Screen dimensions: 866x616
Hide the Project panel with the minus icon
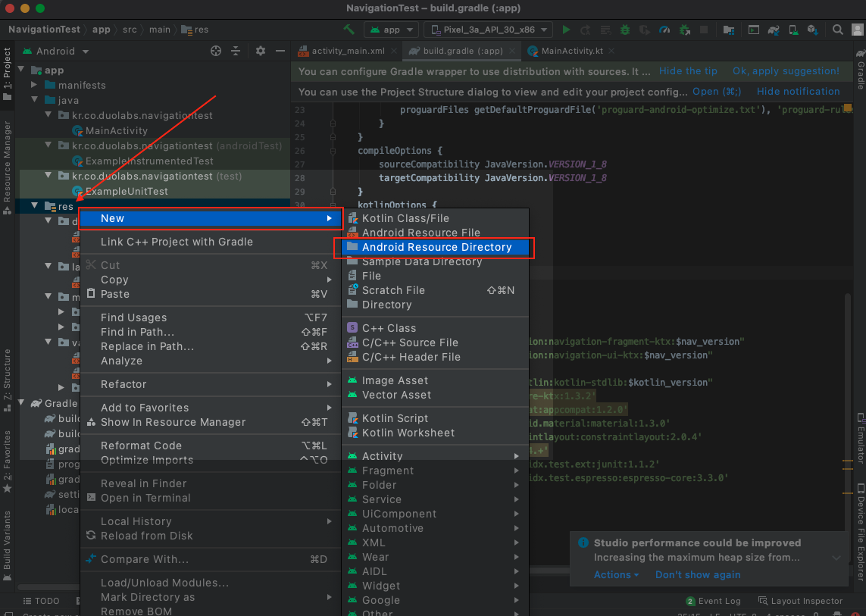click(280, 51)
